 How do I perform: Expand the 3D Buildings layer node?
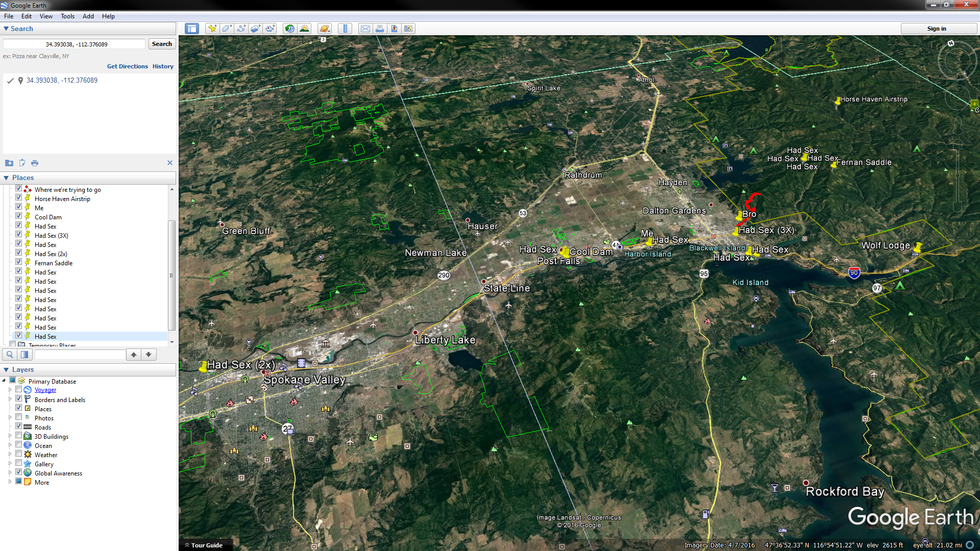point(10,435)
